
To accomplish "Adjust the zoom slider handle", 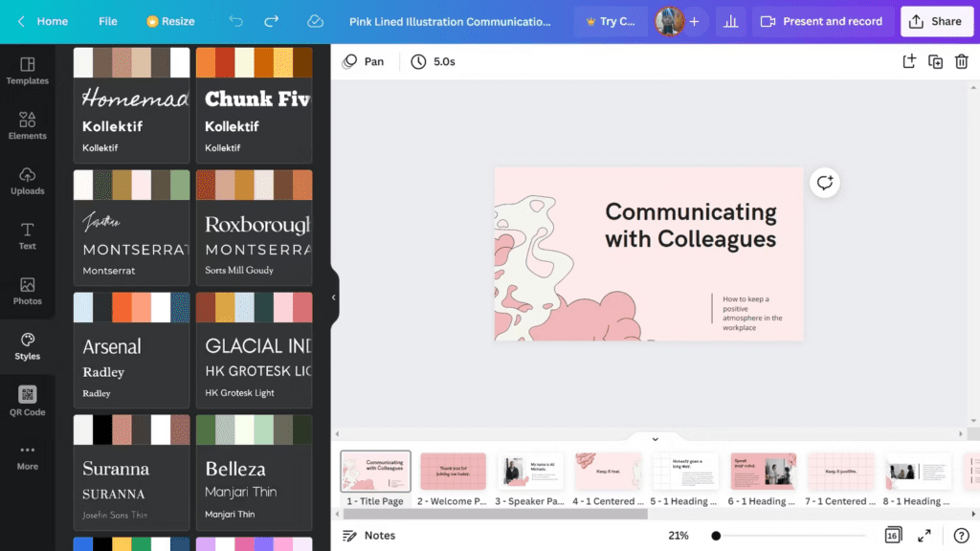I will (x=716, y=536).
